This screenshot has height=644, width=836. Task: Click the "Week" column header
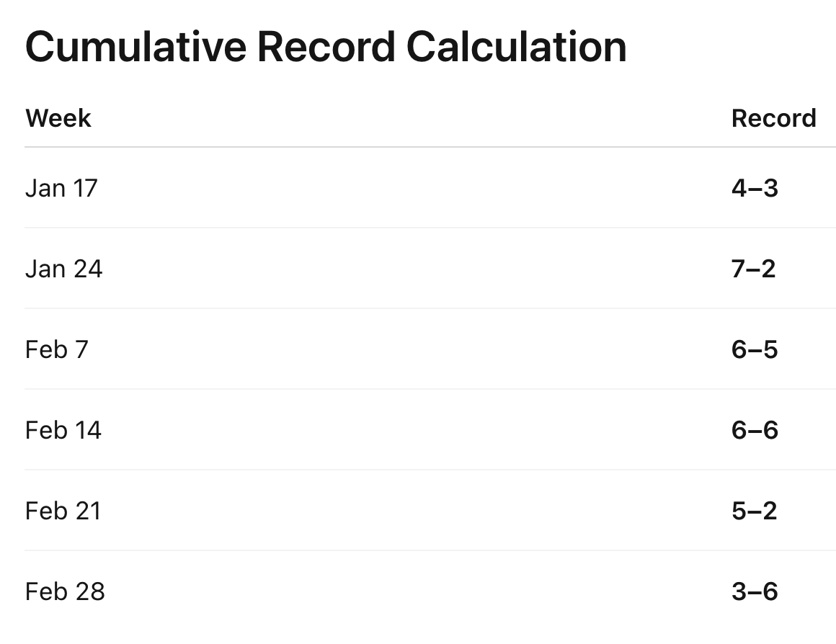click(x=58, y=118)
